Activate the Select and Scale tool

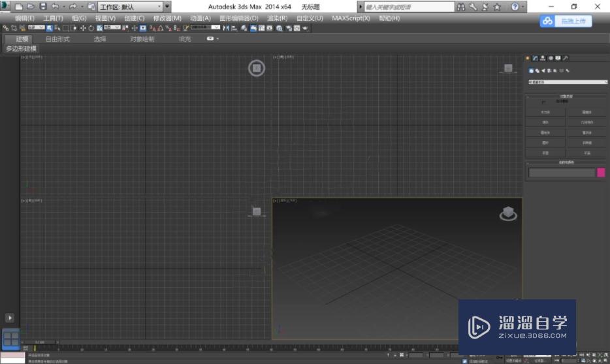99,28
